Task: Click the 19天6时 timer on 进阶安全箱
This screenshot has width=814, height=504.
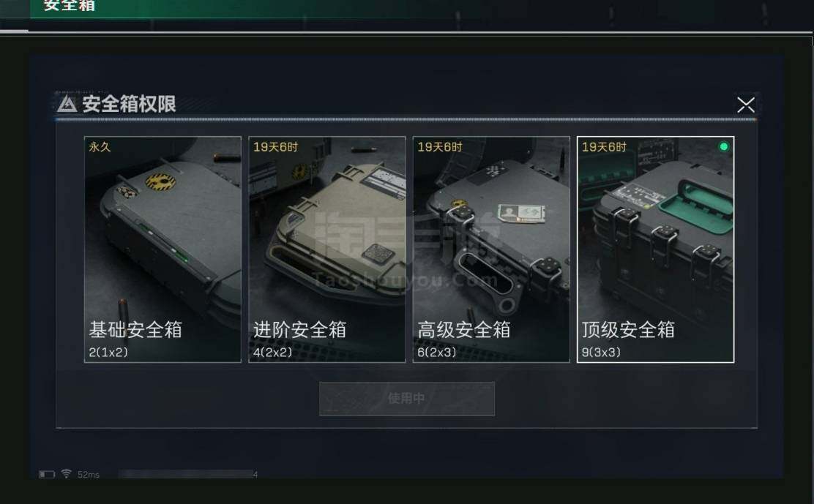Action: [276, 147]
